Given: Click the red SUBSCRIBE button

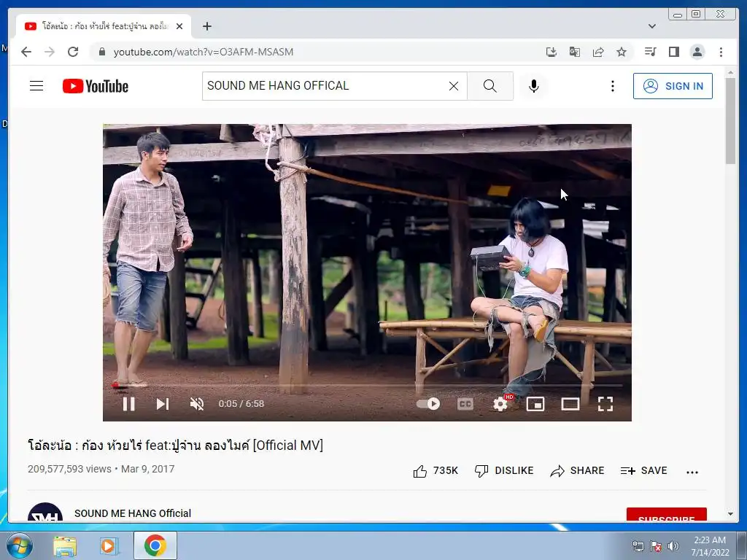Looking at the screenshot, I should click(x=667, y=515).
